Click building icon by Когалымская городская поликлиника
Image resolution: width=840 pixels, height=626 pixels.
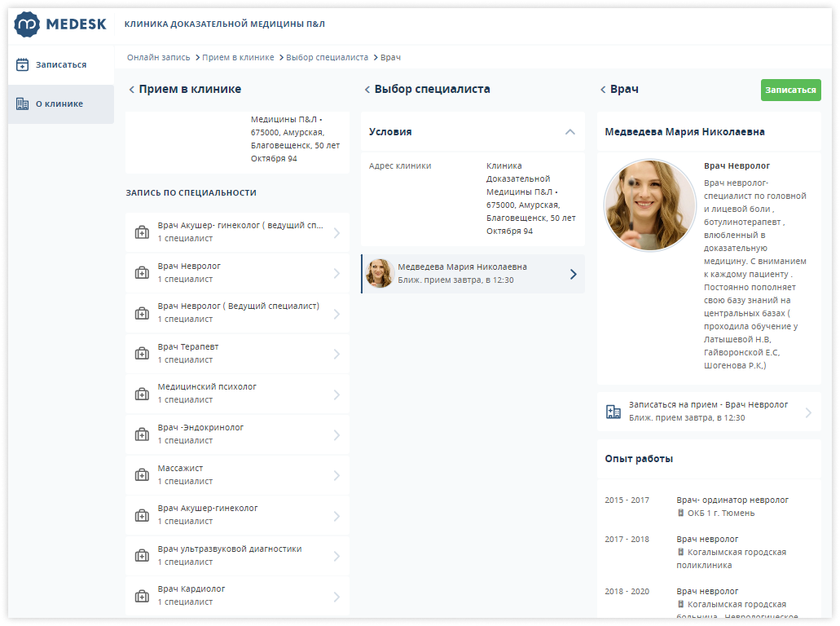(681, 552)
